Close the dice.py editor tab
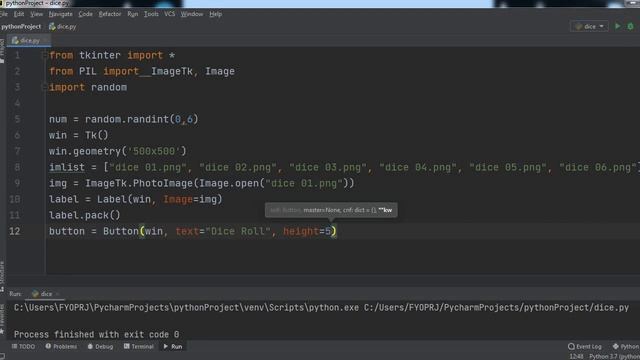Screen dimensions: 640x360 point(45,40)
